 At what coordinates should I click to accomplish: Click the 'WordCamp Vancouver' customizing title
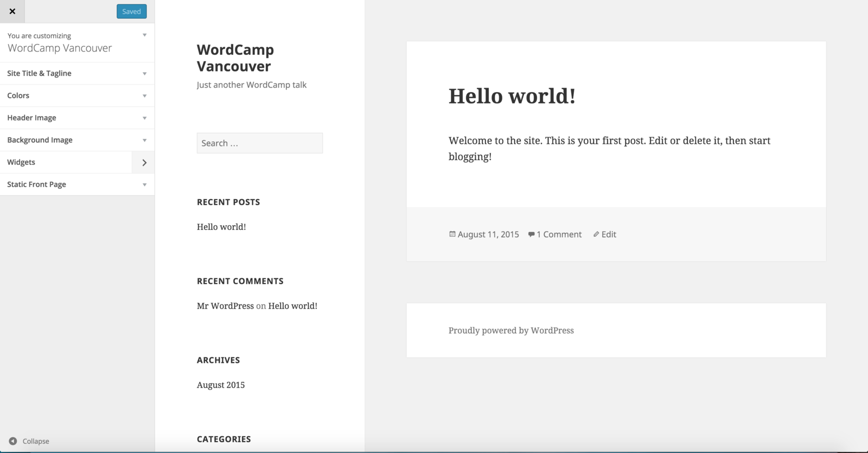point(60,48)
